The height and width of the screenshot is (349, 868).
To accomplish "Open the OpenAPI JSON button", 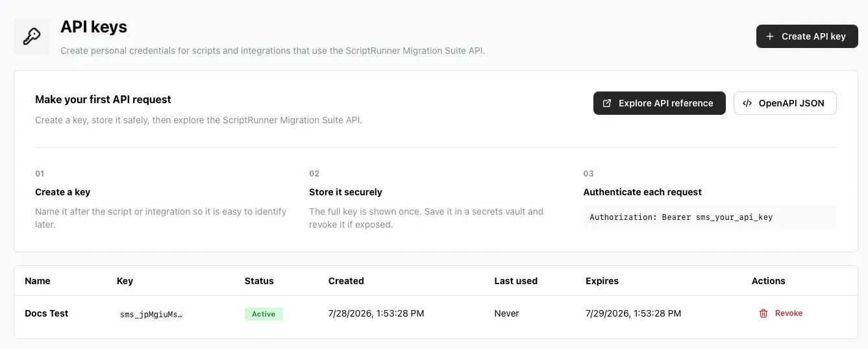I will point(785,103).
